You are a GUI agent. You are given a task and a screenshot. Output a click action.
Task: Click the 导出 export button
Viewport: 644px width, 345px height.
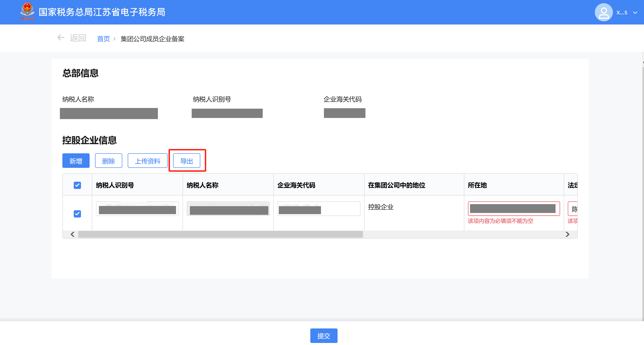pyautogui.click(x=186, y=161)
